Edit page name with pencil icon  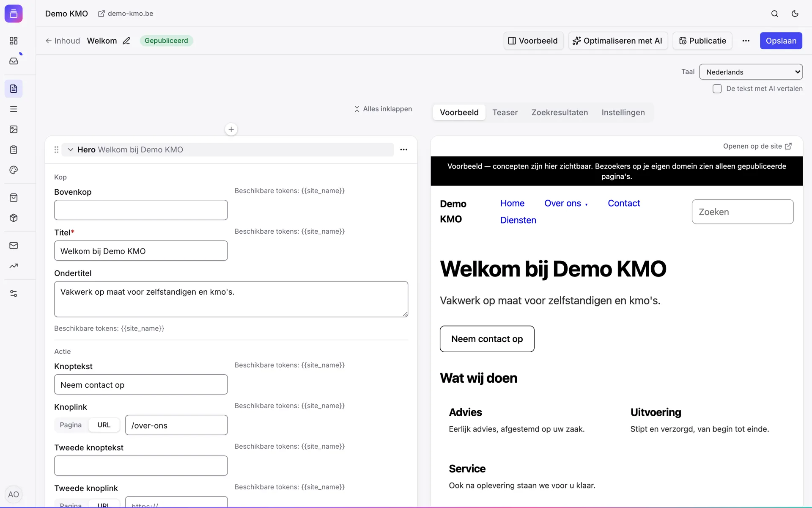126,41
